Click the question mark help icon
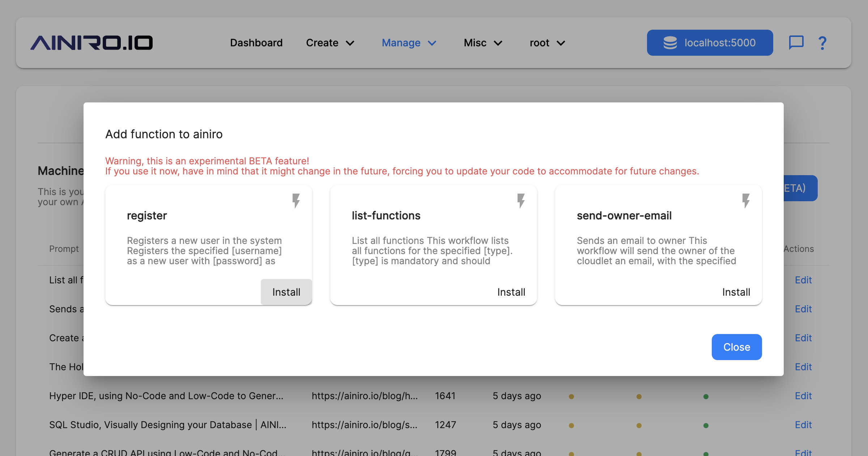Image resolution: width=868 pixels, height=456 pixels. 822,43
